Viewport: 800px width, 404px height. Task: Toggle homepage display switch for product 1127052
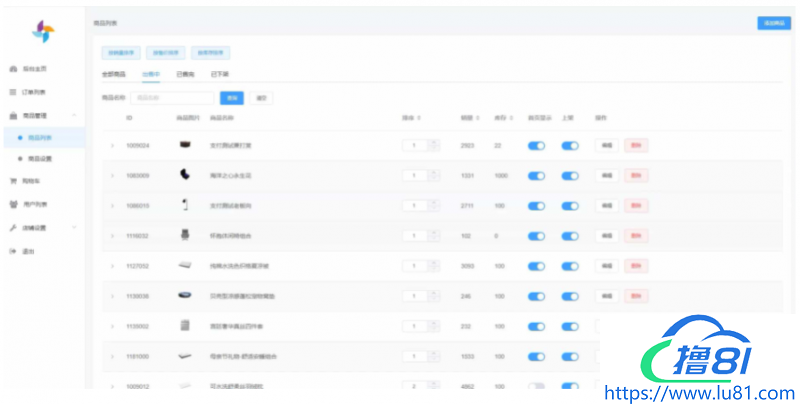[536, 266]
